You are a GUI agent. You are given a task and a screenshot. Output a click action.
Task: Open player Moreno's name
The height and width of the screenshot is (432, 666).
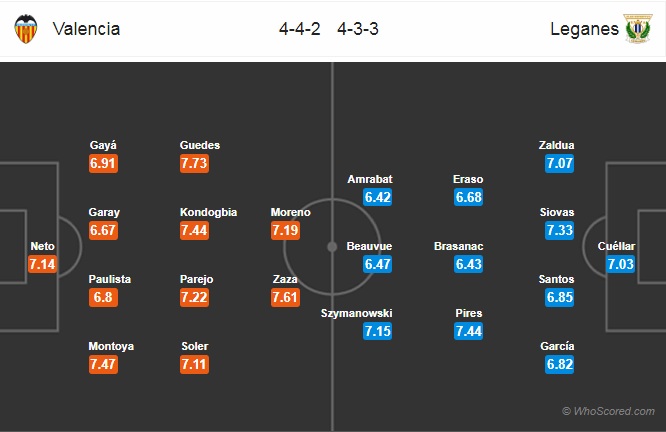click(x=291, y=212)
